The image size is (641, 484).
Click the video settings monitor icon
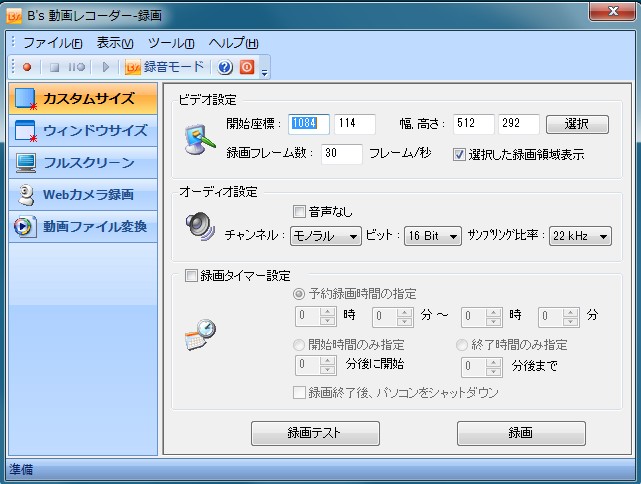point(199,139)
